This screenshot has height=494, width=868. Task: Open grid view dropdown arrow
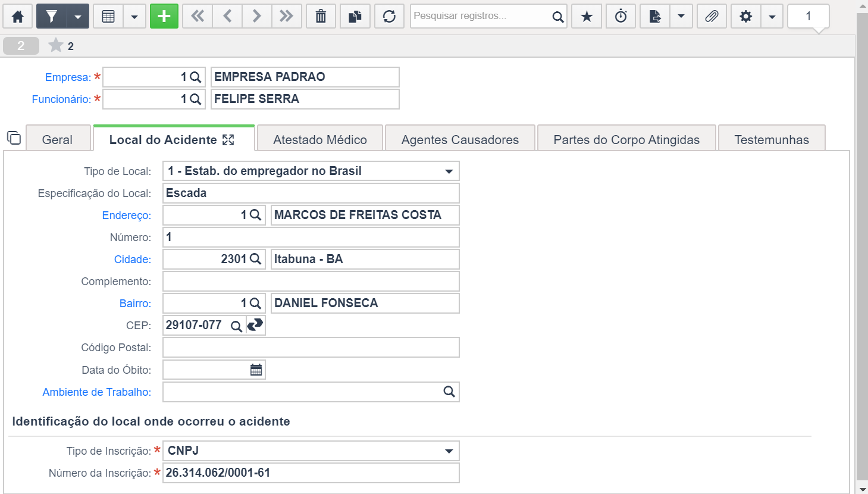click(134, 16)
